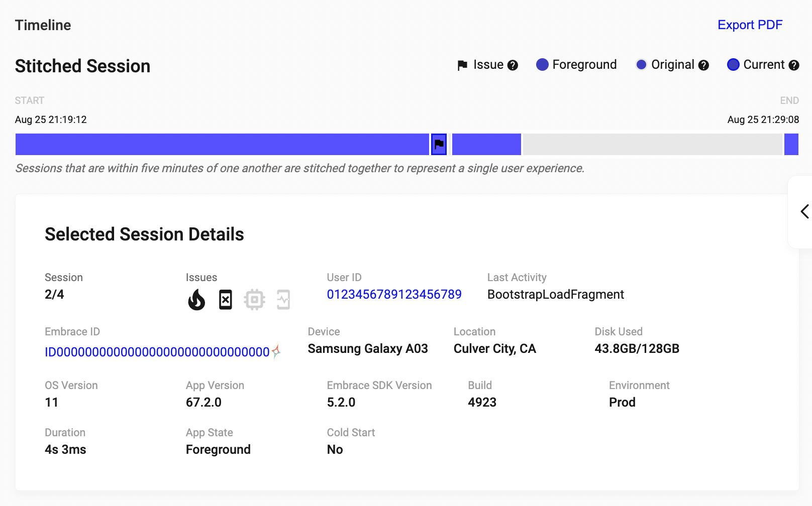Click the Duration 4s 3ms value
The image size is (812, 506).
(65, 449)
